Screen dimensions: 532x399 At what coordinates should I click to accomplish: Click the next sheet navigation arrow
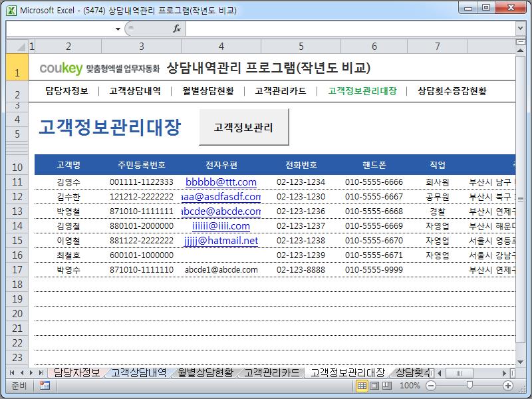pyautogui.click(x=31, y=373)
